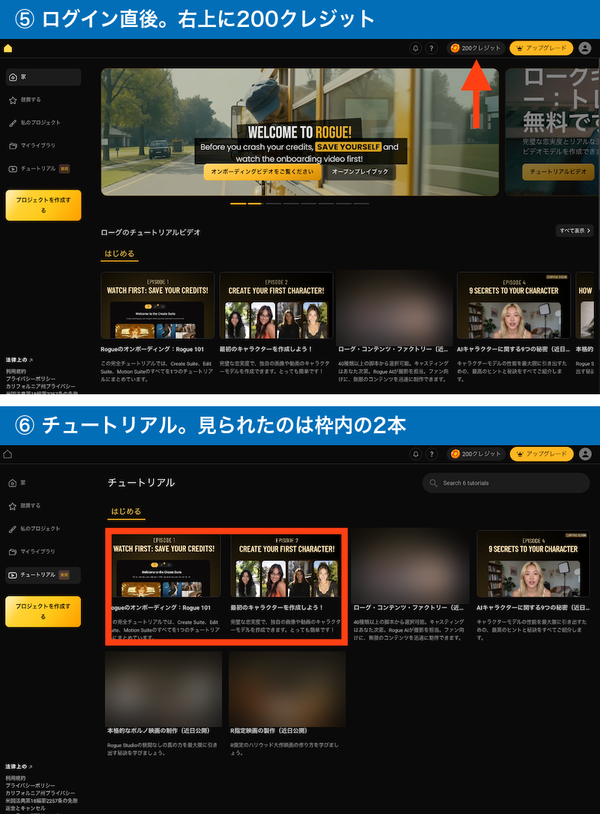Open Episode 2 thumbnail on the home page
600x814 pixels.
(276, 305)
